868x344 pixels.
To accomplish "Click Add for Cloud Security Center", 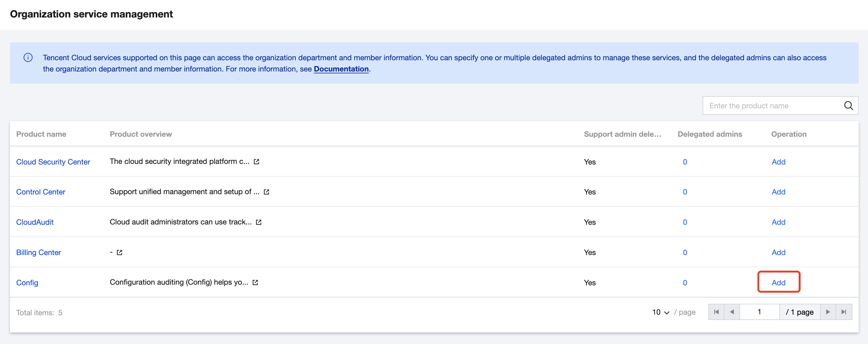I will pos(778,162).
